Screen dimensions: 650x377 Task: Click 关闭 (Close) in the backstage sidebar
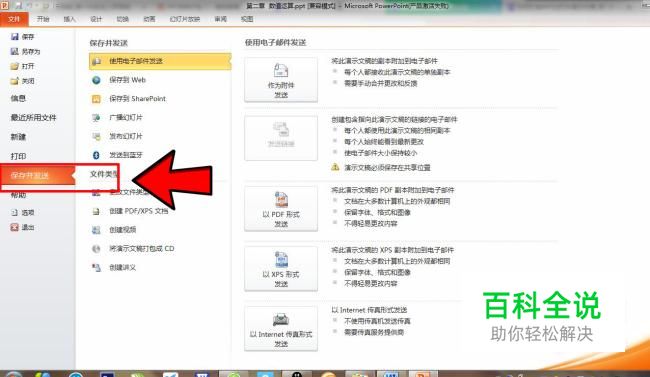click(22, 81)
